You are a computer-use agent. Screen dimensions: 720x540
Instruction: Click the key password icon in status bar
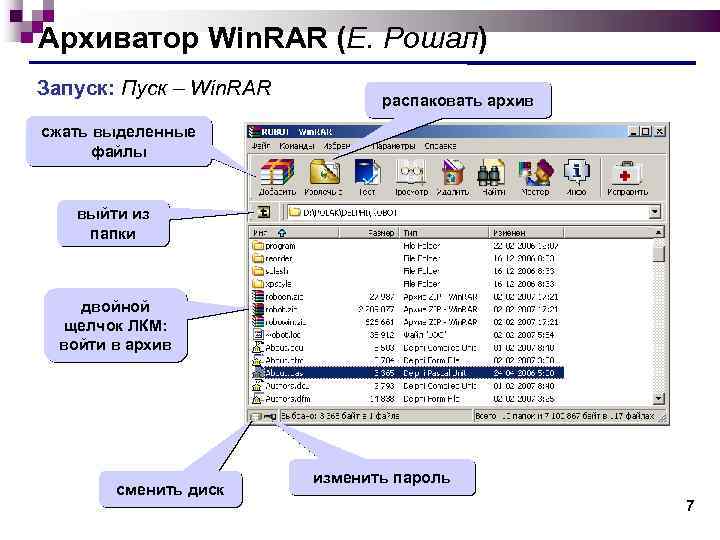(x=270, y=416)
